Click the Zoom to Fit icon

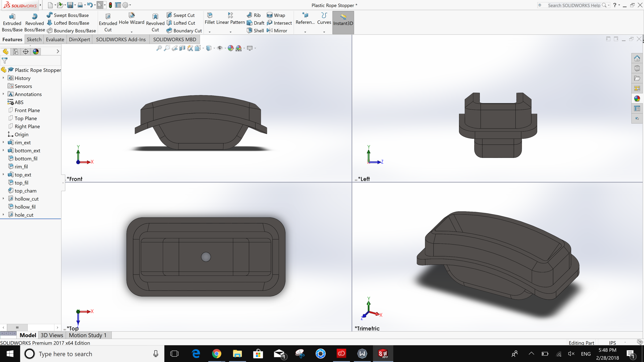pos(159,48)
